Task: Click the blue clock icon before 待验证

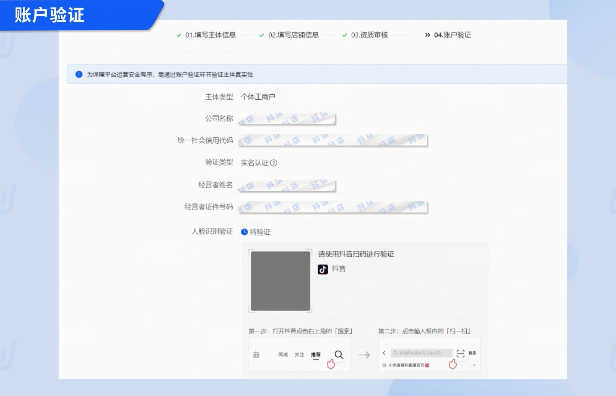Action: (244, 232)
